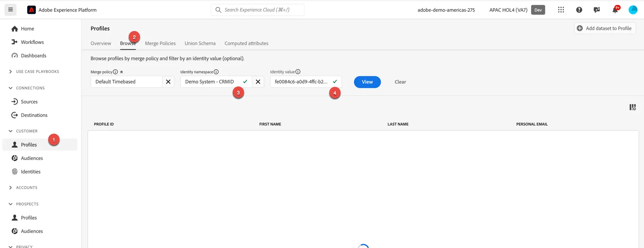Open the feedback chat icon
Viewport: 644px width, 248px height.
(597, 10)
